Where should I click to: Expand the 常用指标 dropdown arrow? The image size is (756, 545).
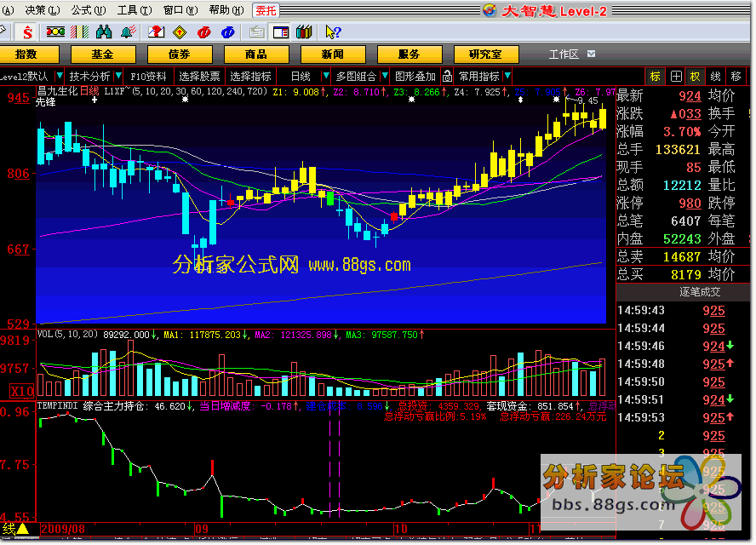(x=507, y=76)
